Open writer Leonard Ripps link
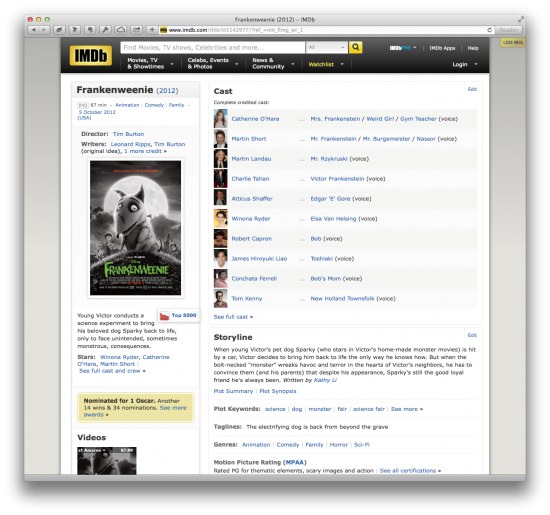Screen dimensions: 550x515 pyautogui.click(x=130, y=144)
